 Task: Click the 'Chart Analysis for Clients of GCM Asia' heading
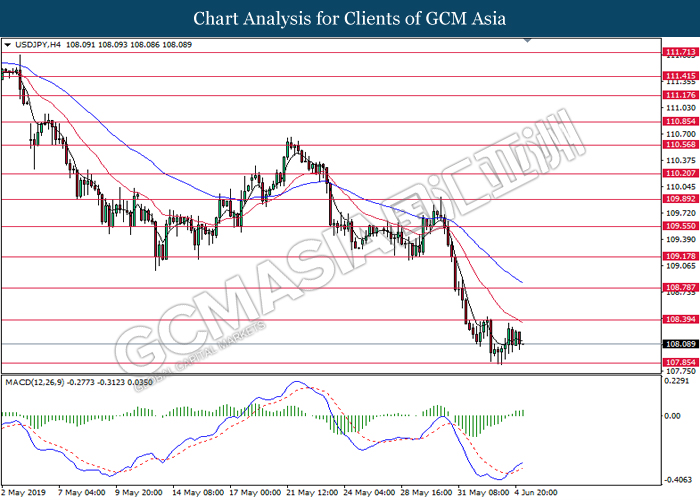(350, 18)
